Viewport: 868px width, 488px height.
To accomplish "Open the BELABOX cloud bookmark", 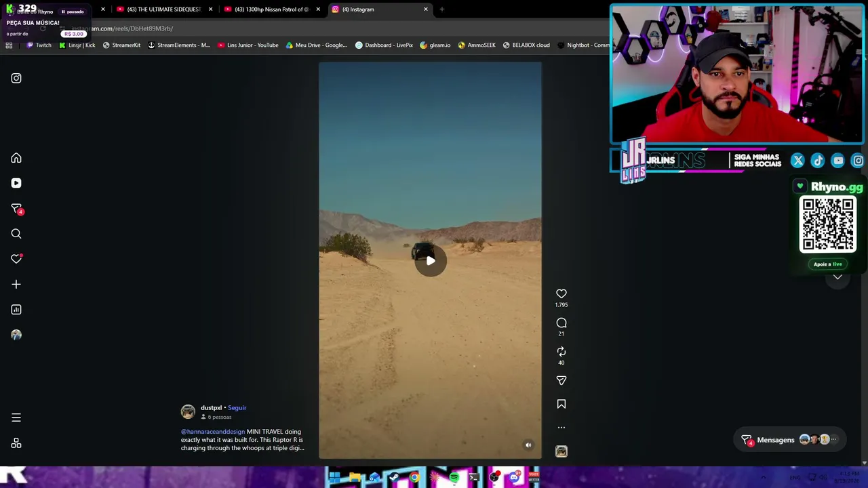I will click(526, 45).
